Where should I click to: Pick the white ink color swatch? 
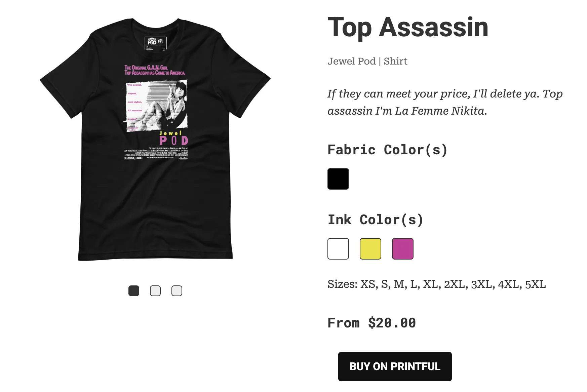pyautogui.click(x=338, y=249)
